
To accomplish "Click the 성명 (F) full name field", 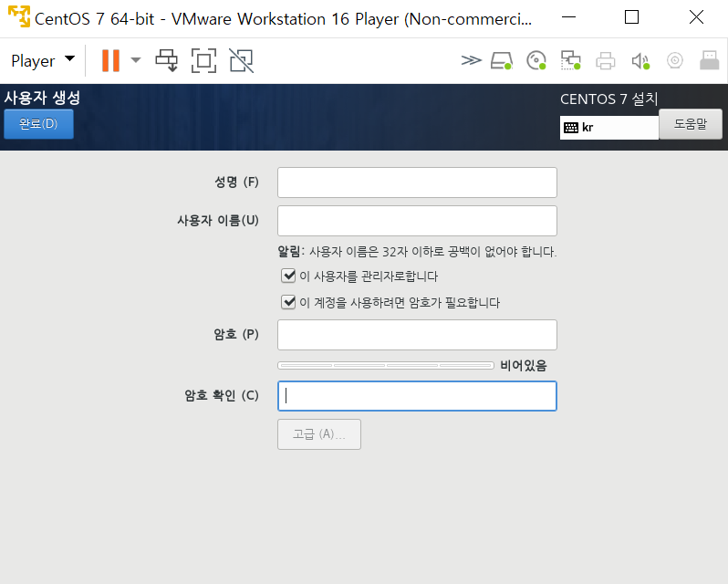I will 417,182.
